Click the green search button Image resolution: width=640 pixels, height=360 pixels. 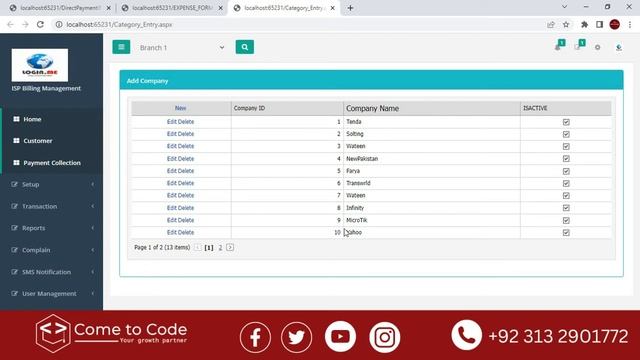[x=244, y=47]
